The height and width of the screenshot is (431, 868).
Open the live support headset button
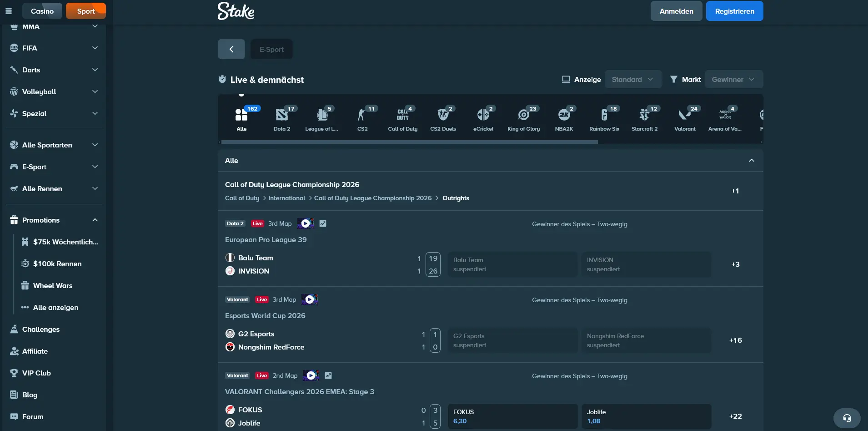(847, 418)
